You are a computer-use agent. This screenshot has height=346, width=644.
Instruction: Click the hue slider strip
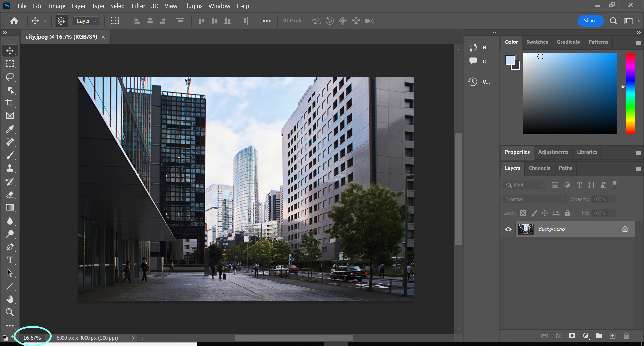tap(630, 94)
